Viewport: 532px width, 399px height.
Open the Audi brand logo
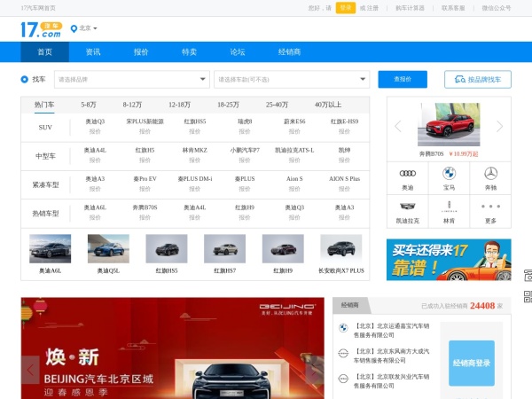pos(407,174)
